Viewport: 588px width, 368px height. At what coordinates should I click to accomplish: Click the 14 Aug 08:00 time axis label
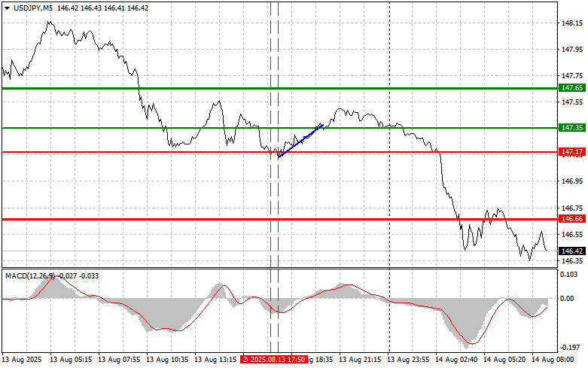[556, 360]
